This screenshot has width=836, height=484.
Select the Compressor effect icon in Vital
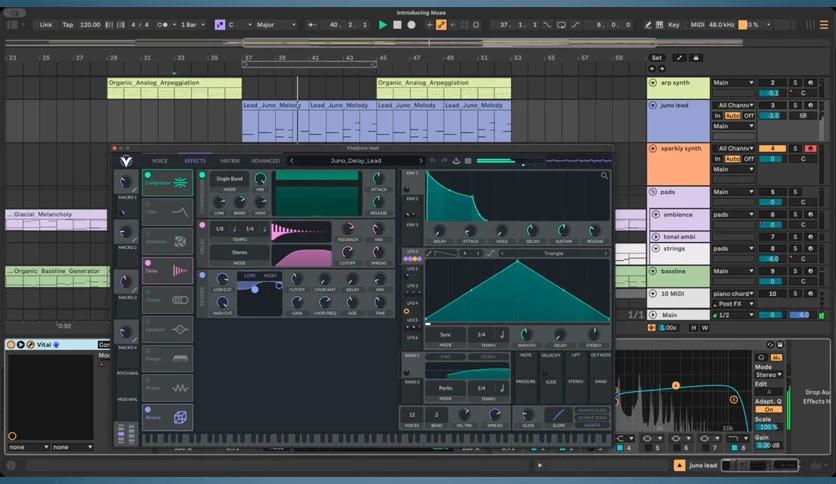click(x=180, y=183)
